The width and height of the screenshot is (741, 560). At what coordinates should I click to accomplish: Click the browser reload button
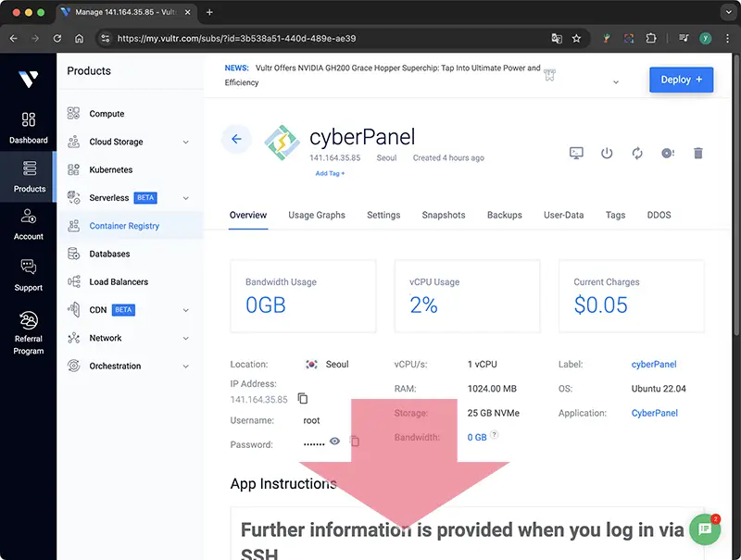pyautogui.click(x=57, y=38)
